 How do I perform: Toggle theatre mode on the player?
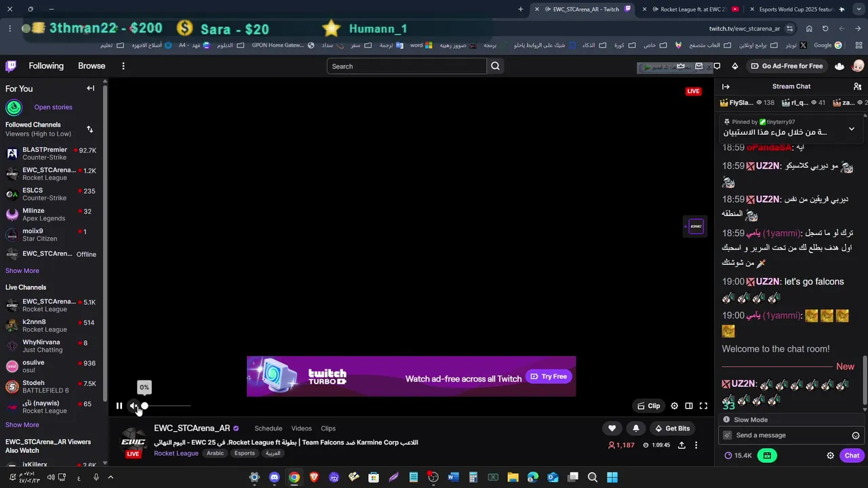(x=689, y=406)
